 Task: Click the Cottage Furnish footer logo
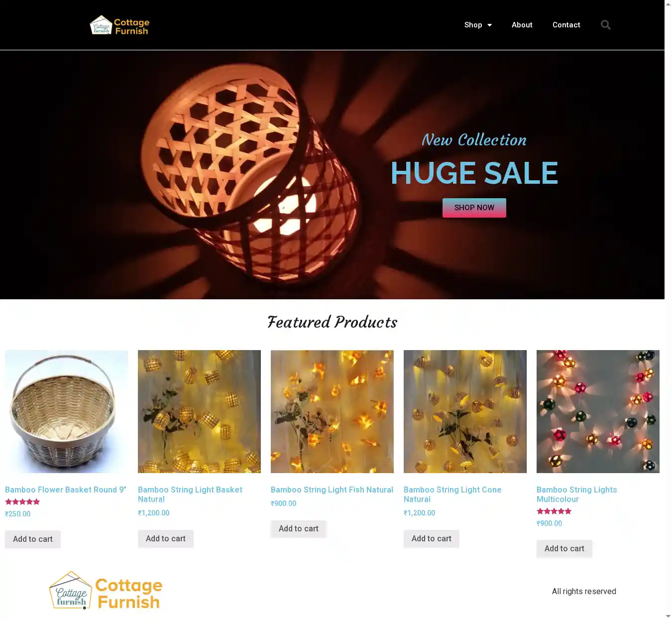click(106, 591)
